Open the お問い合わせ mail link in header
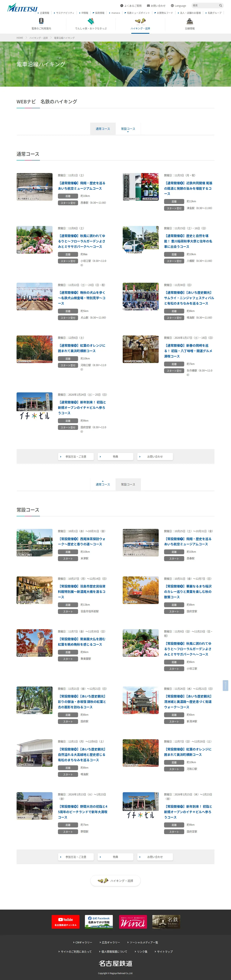Screen dimensions: 231x980 tap(156, 6)
